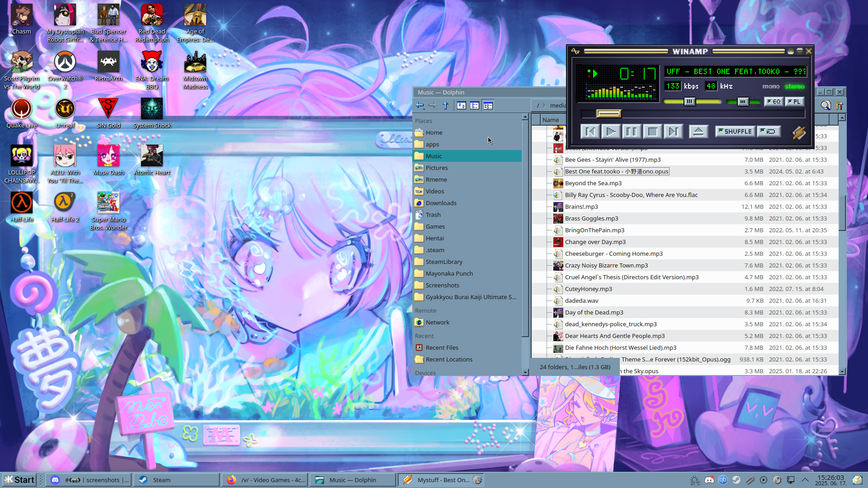Click Winamp previous track button
The image size is (868, 488).
(590, 131)
